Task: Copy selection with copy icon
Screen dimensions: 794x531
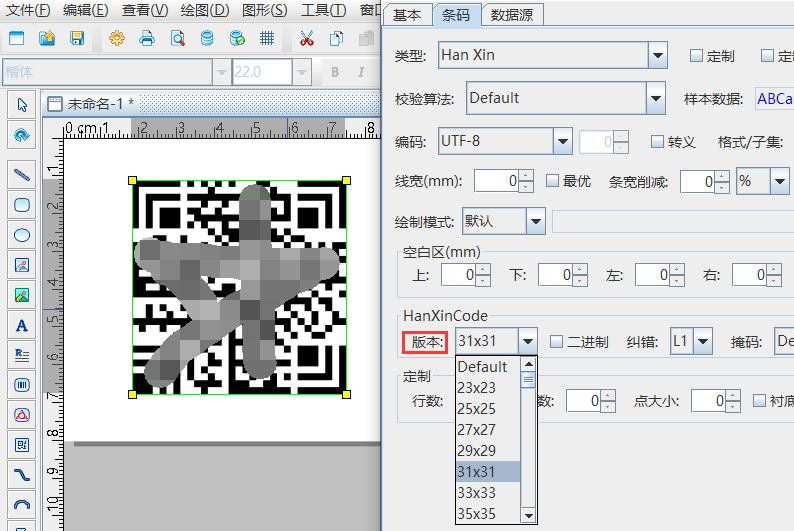Action: (x=336, y=38)
